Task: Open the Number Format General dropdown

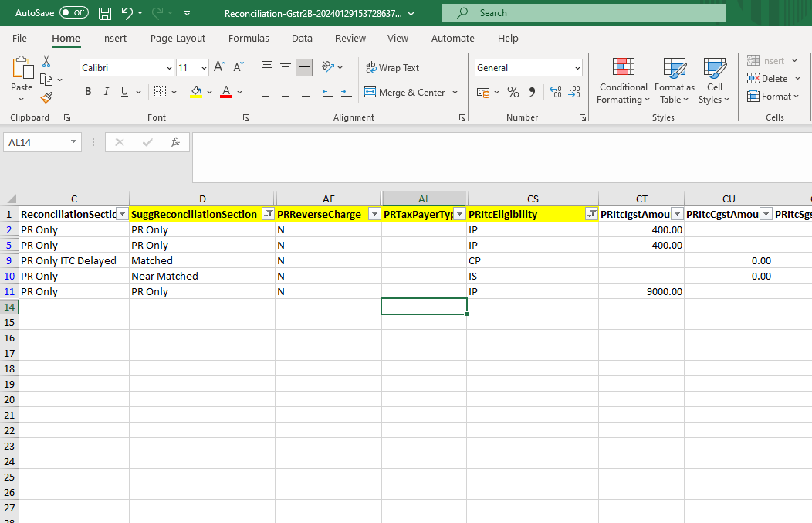Action: [x=577, y=68]
